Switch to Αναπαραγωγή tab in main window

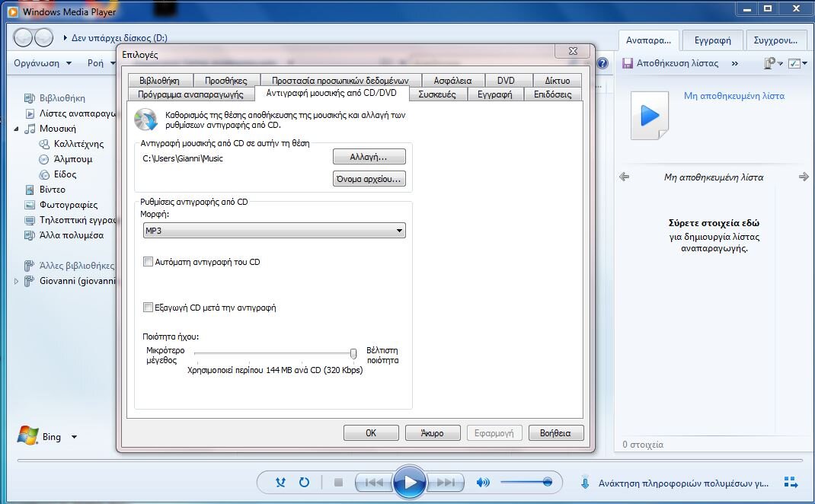coord(648,40)
